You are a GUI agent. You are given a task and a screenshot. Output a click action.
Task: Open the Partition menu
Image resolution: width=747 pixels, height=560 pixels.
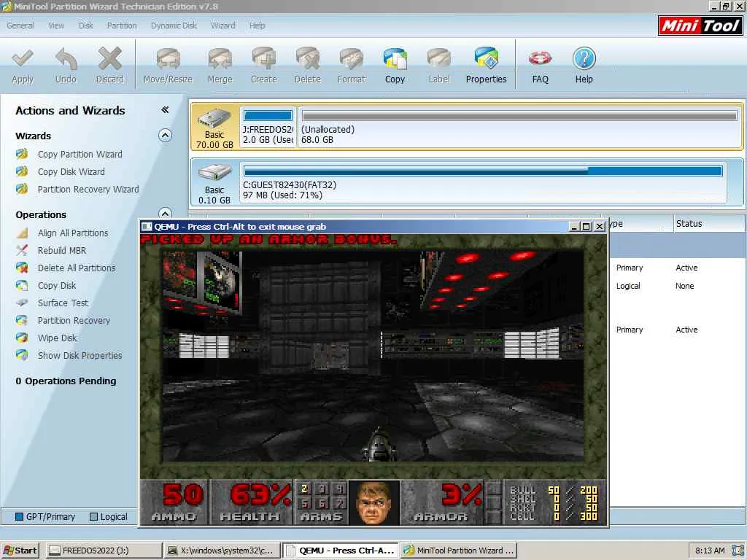(x=122, y=26)
